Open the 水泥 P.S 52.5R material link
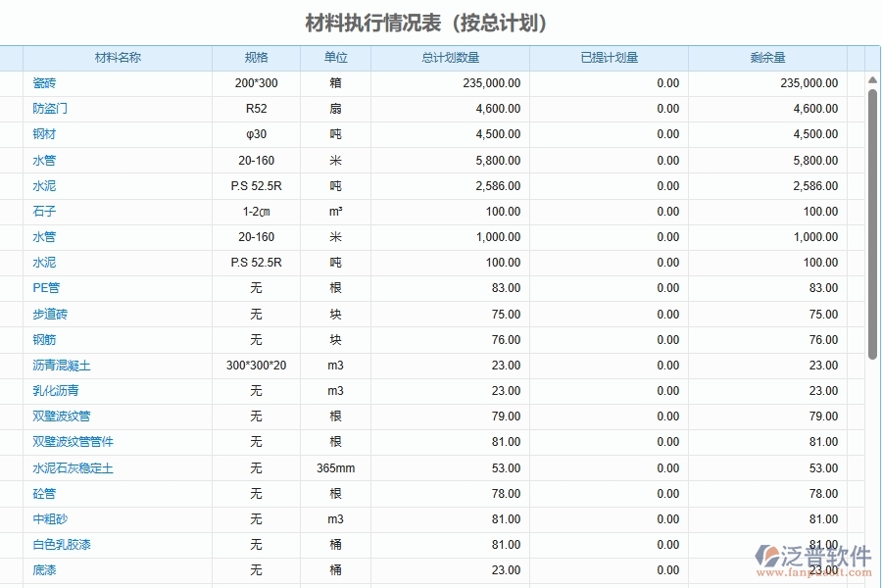The height and width of the screenshot is (588, 882). click(44, 185)
